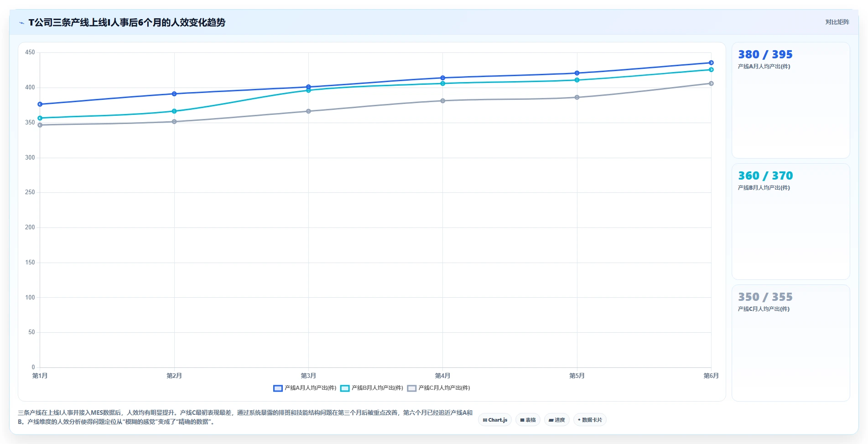Select the 数据卡片 tag
Viewport: 868px width, 444px height.
[x=590, y=420]
